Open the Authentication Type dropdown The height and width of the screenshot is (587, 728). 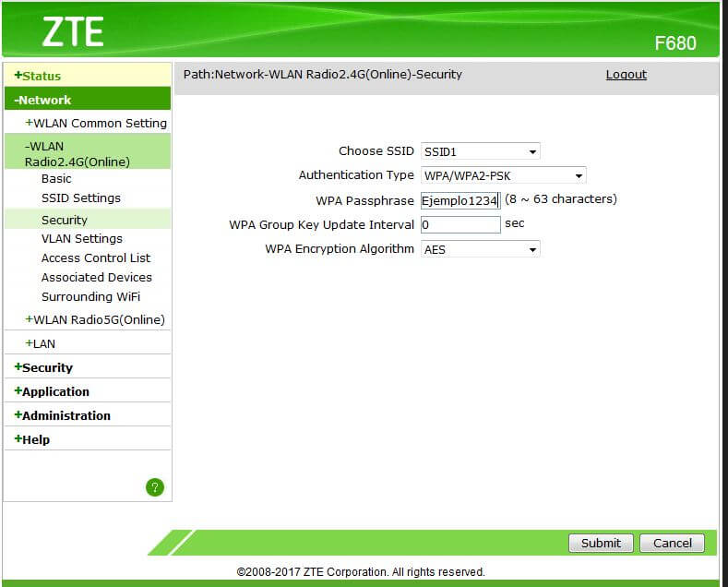[x=503, y=175]
